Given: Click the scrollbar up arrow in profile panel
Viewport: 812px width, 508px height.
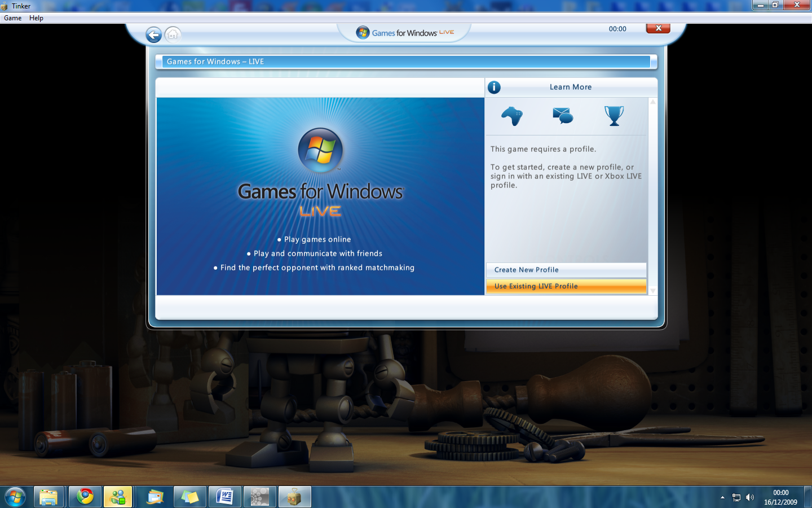Looking at the screenshot, I should point(653,102).
